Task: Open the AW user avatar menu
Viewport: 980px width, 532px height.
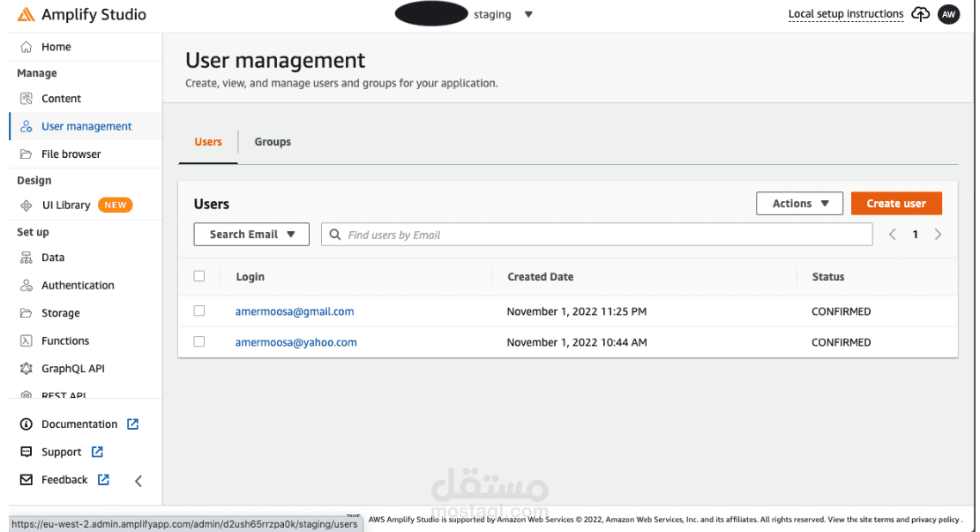Action: (x=949, y=14)
